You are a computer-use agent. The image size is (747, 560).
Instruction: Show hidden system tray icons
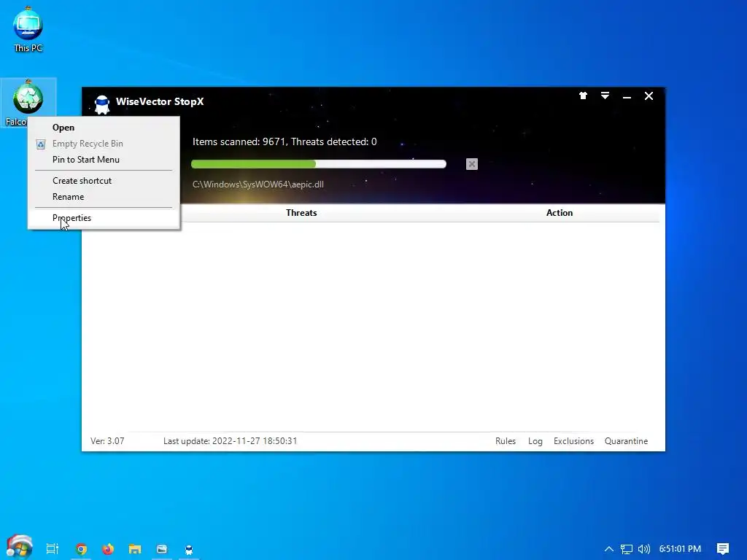[x=609, y=548]
